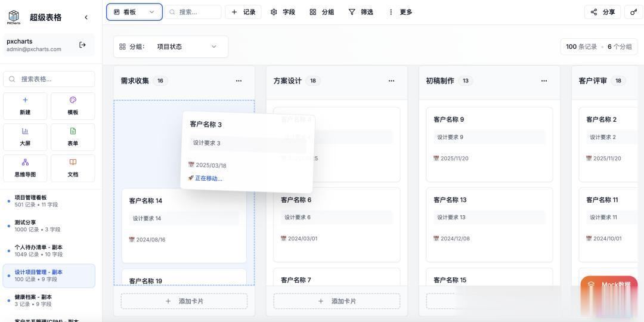The width and height of the screenshot is (644, 322).
Task: Click the 客户名称 19 card title
Action: (x=145, y=281)
